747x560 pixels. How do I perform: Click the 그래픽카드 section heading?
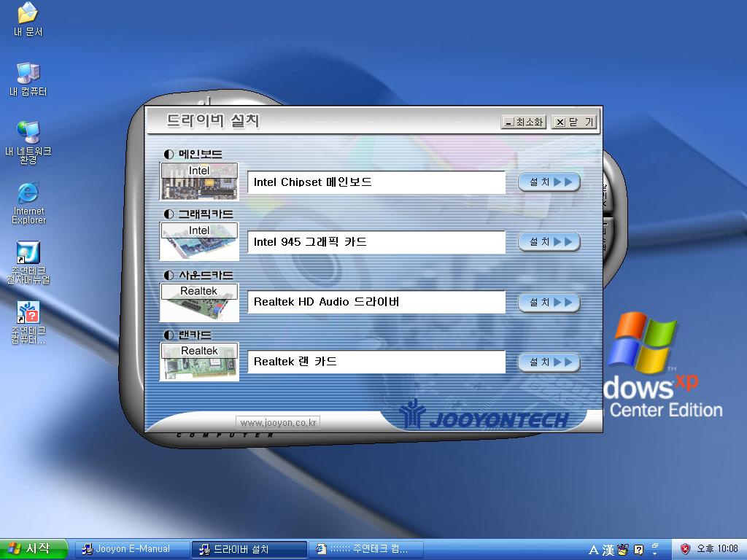[198, 214]
